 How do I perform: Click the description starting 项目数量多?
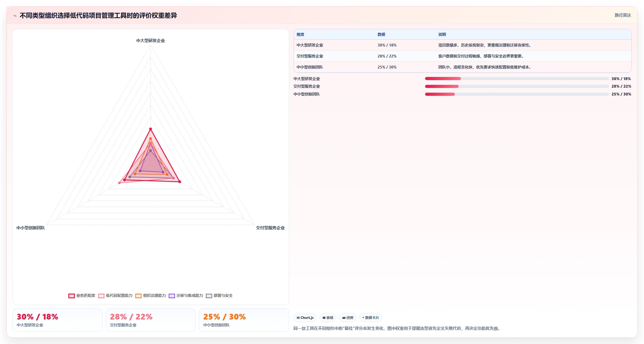(x=485, y=45)
